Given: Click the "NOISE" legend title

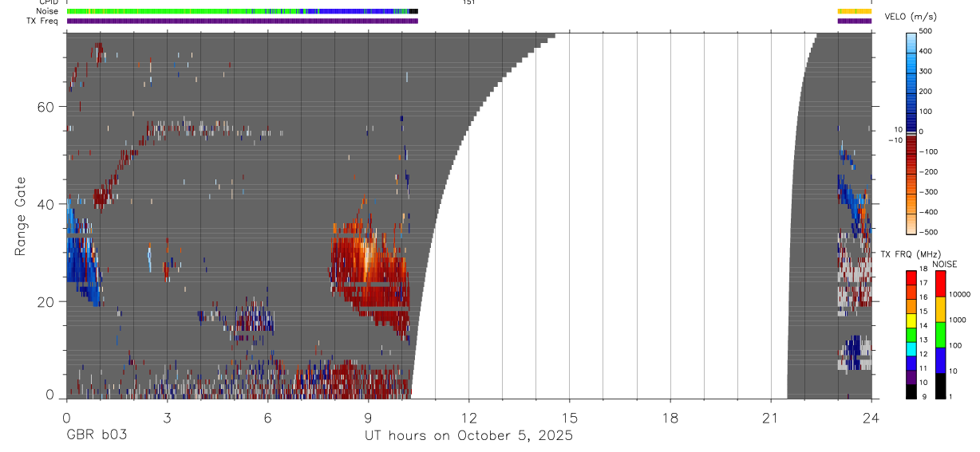Looking at the screenshot, I should coord(945,264).
